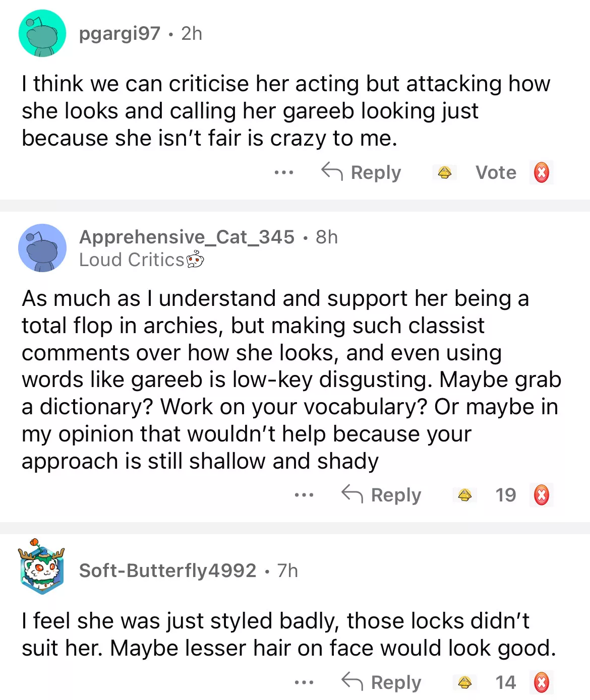Open more options on pgargi97's comment
590x700 pixels.
(284, 173)
